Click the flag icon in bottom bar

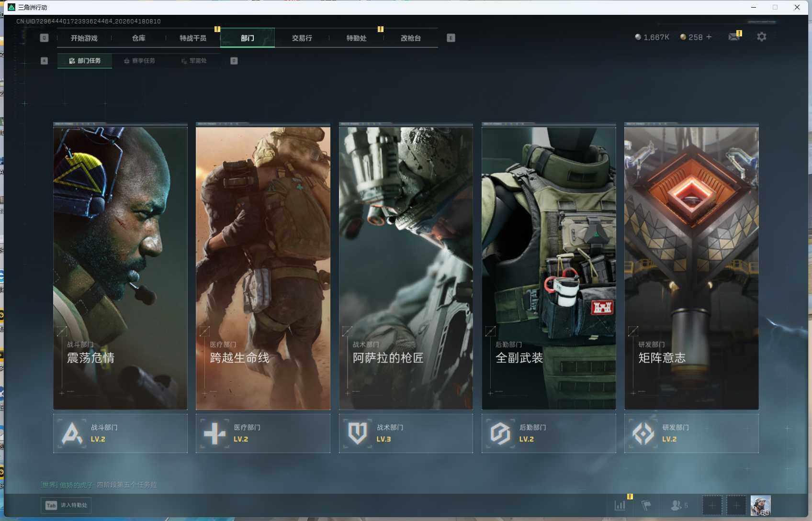pos(646,505)
